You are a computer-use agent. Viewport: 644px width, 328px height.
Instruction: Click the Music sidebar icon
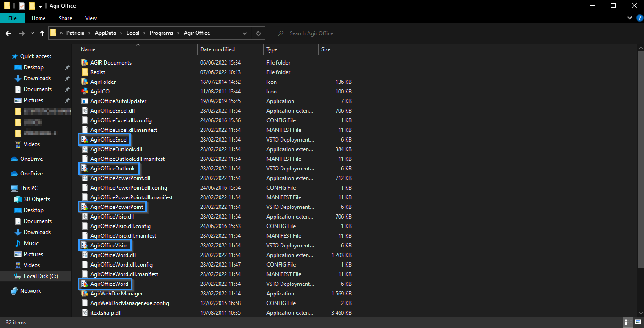click(x=18, y=243)
